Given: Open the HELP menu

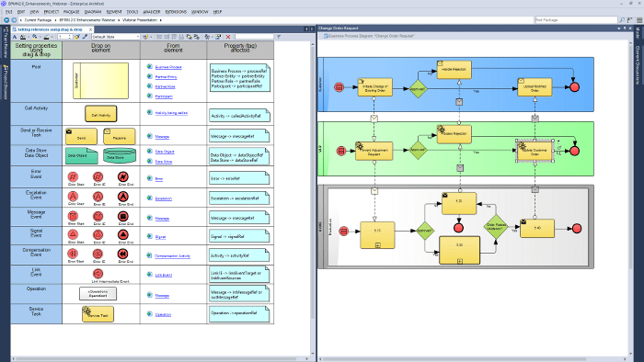Looking at the screenshot, I should (x=218, y=12).
